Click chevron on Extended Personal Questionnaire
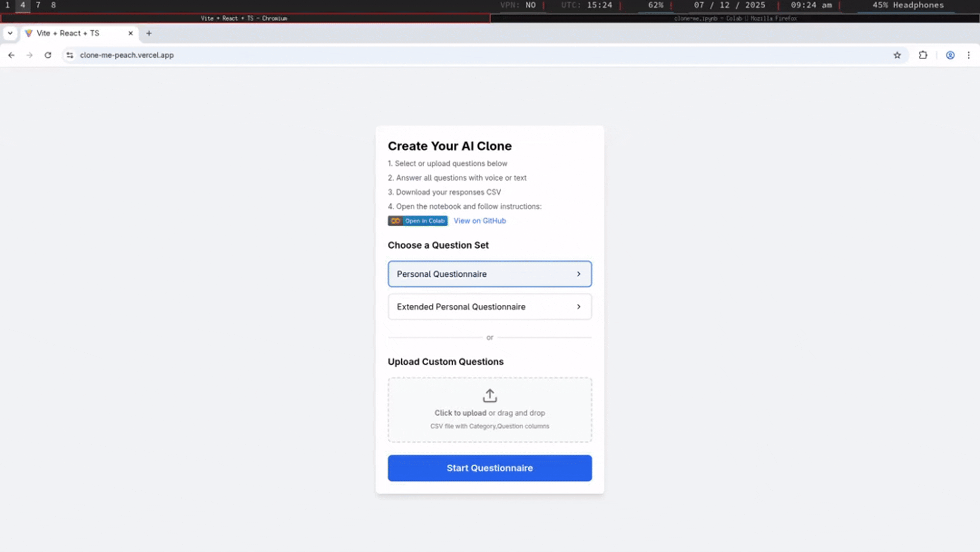This screenshot has width=980, height=552. (x=579, y=307)
